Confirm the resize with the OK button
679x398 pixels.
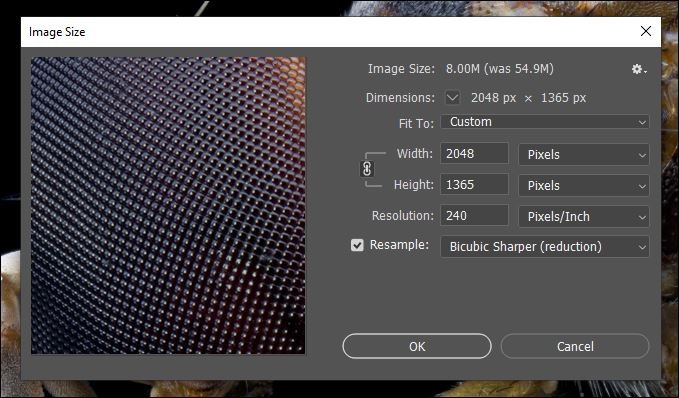(x=417, y=346)
